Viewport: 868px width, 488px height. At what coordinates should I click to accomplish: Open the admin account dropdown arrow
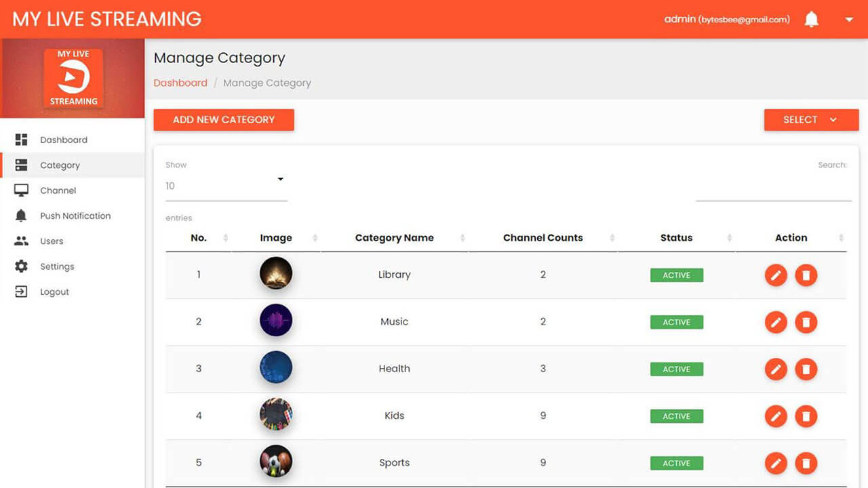(849, 20)
